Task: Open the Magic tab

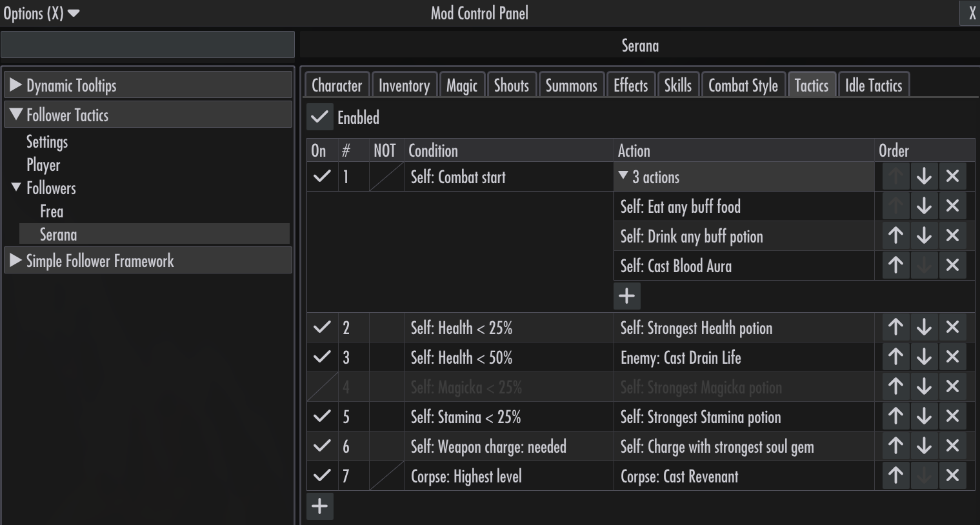Action: click(462, 84)
